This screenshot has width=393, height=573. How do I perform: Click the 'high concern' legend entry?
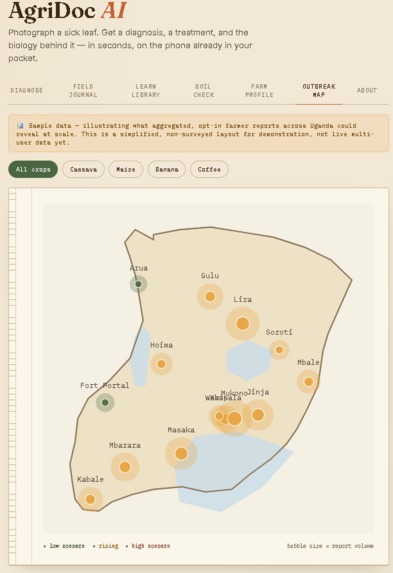pyautogui.click(x=147, y=546)
